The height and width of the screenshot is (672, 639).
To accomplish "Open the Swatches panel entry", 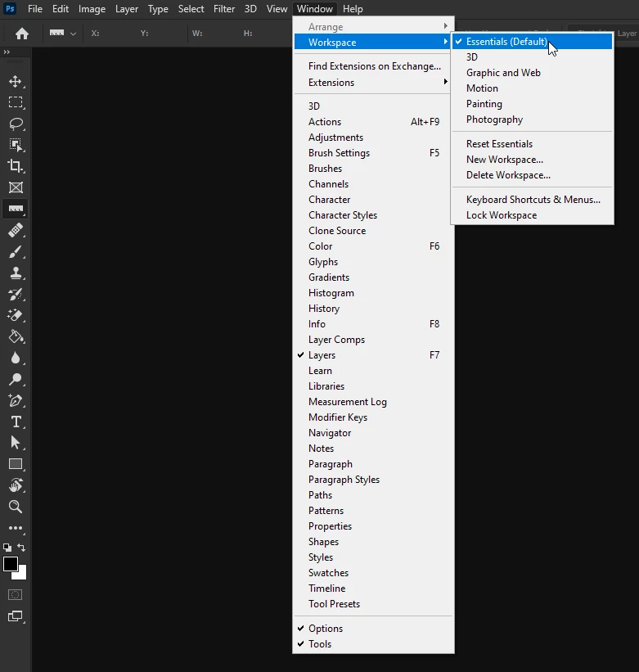I will pos(373,573).
